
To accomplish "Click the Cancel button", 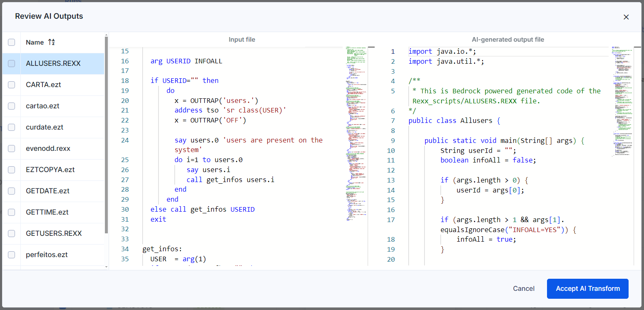I will [524, 288].
